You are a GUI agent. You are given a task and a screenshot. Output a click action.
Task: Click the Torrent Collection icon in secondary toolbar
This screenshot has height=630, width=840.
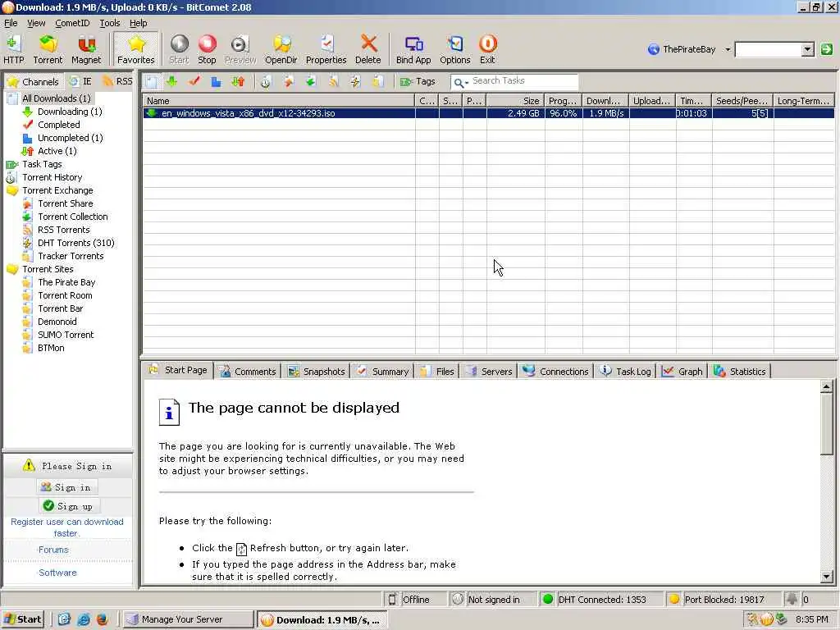coord(311,81)
